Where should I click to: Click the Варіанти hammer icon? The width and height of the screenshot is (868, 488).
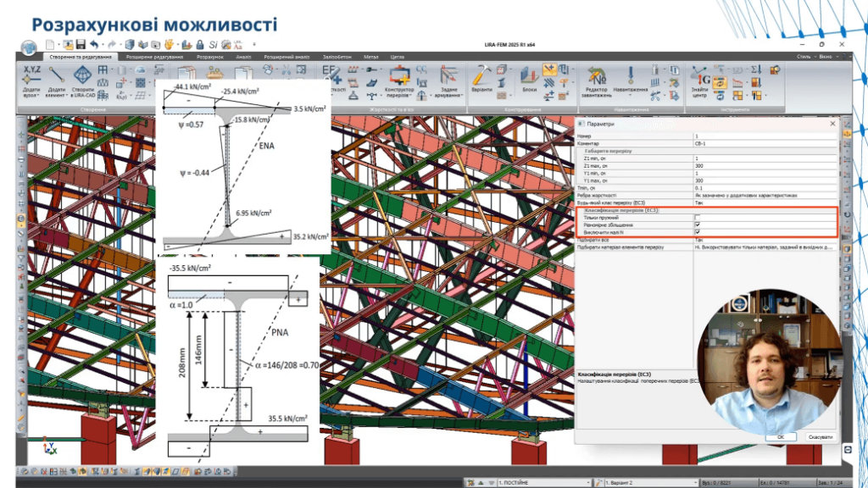[481, 79]
